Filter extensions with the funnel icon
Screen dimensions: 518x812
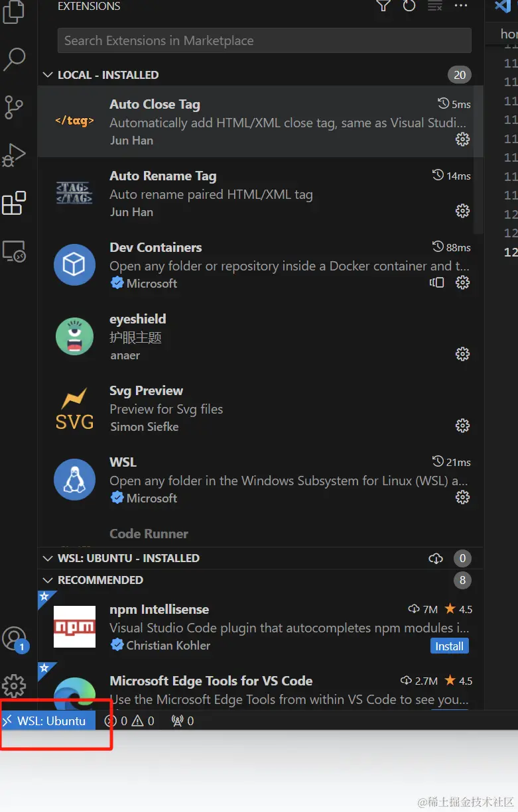coord(383,6)
